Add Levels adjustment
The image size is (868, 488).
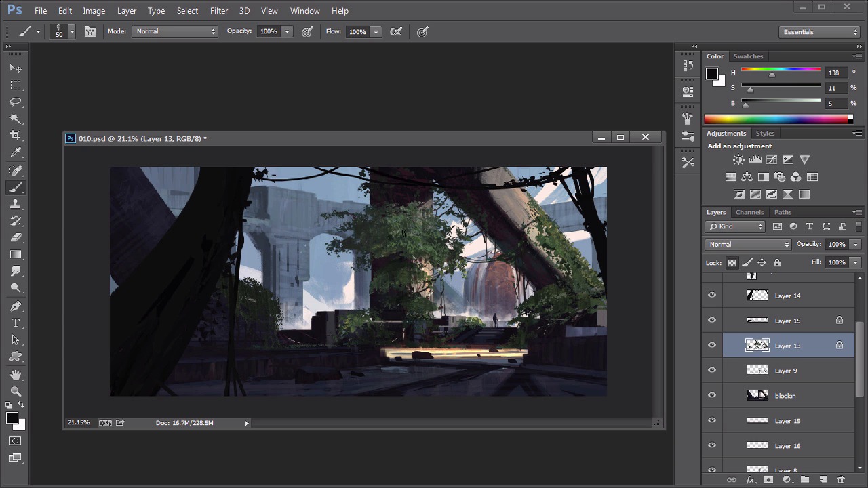coord(755,160)
